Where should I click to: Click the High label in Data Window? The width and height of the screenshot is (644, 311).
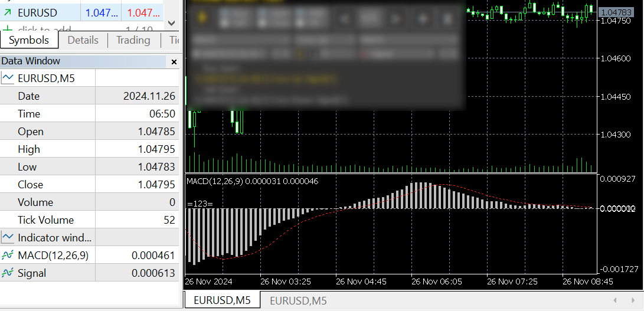pos(29,149)
